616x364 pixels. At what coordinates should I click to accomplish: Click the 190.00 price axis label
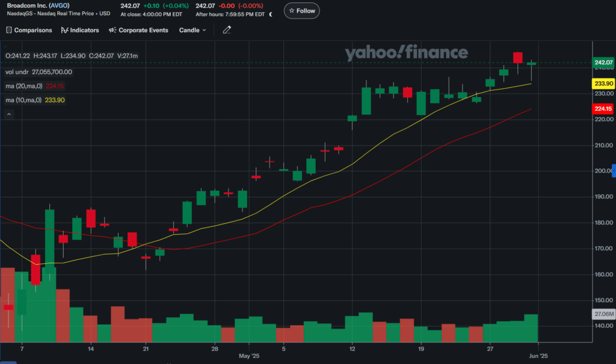click(604, 197)
